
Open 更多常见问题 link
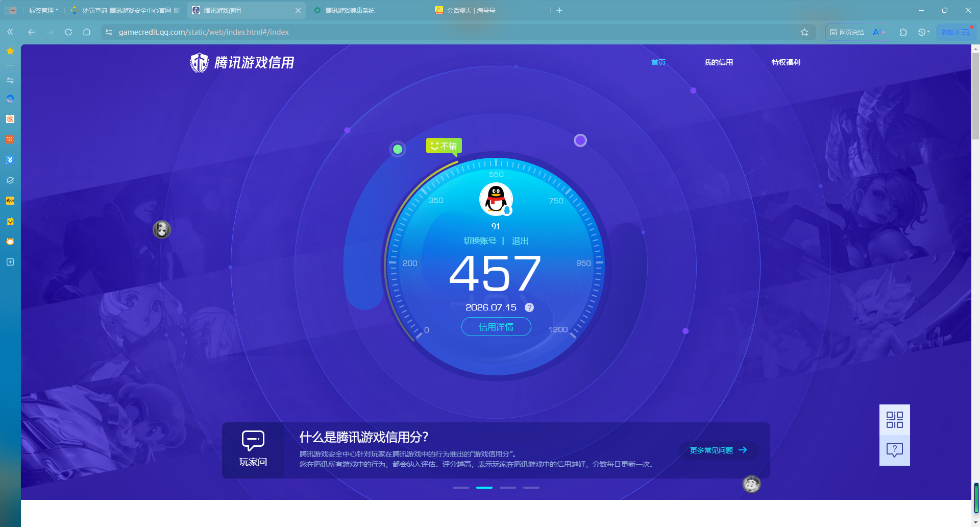pyautogui.click(x=718, y=450)
